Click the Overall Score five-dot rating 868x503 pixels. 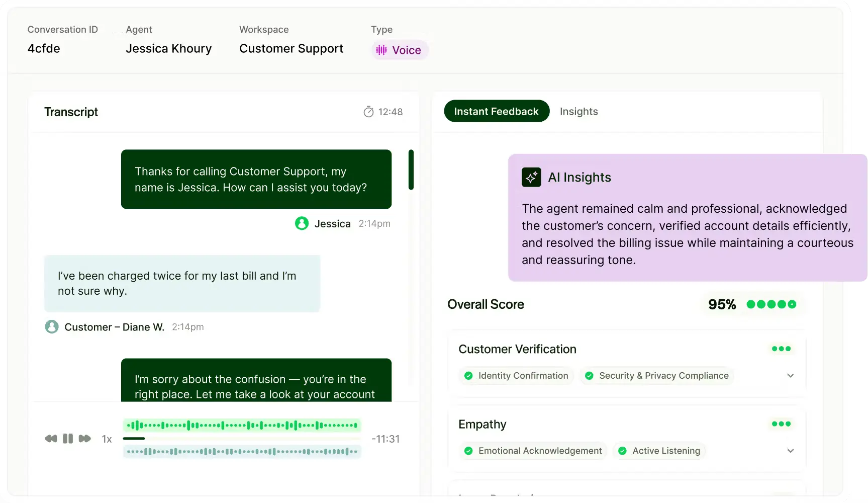coord(771,304)
